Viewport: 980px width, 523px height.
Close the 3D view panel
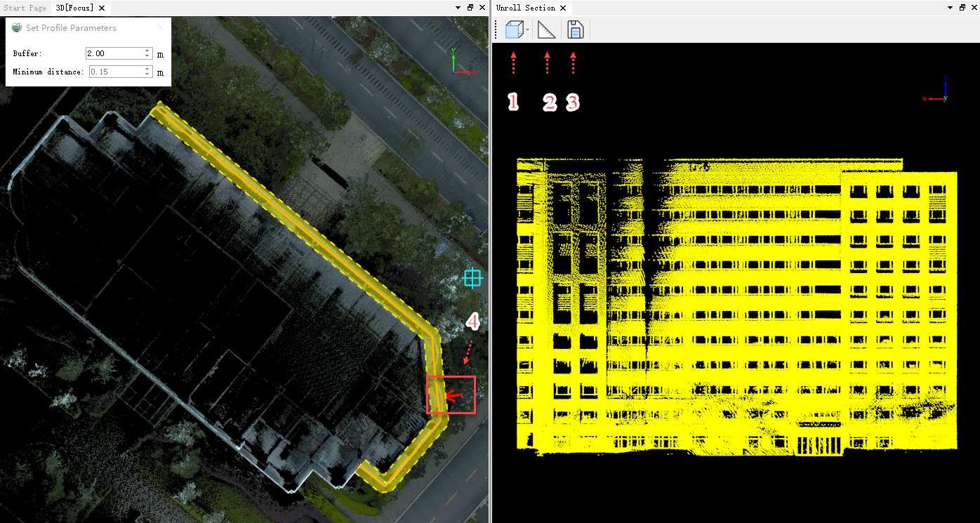pos(482,7)
